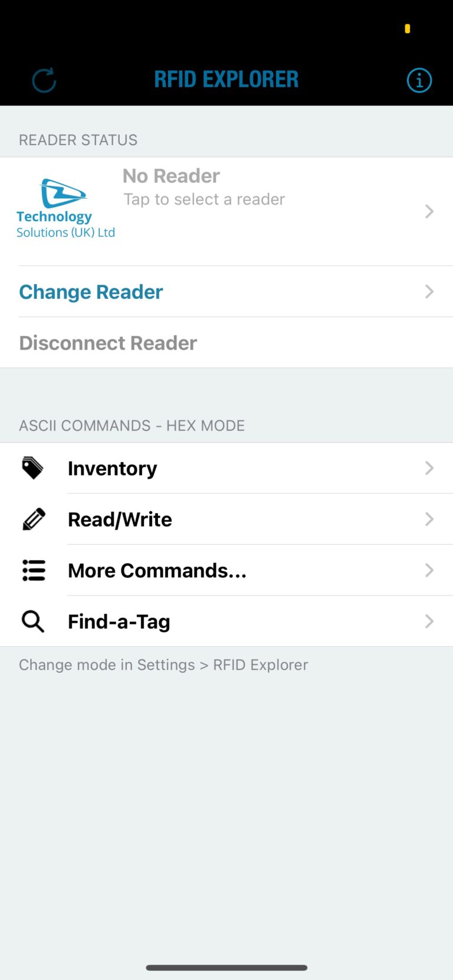Tap 'Tap to select a reader'

click(203, 199)
